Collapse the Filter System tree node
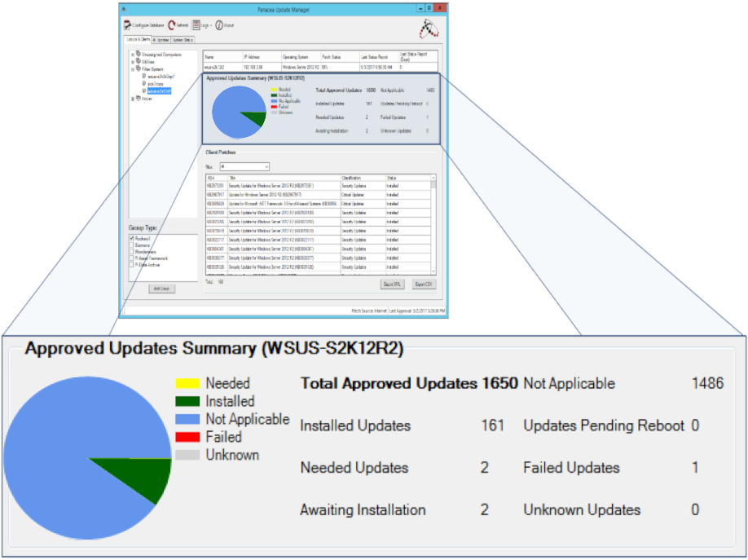 pos(133,70)
